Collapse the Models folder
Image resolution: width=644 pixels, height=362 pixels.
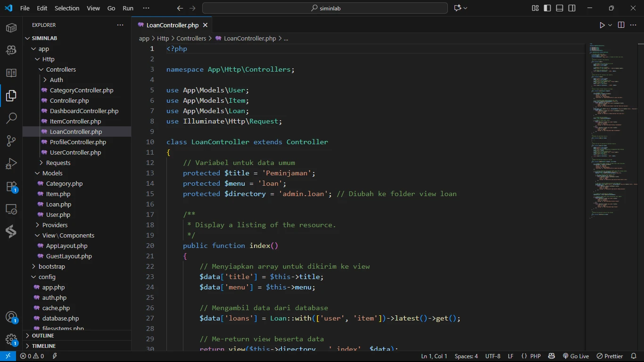(x=52, y=173)
